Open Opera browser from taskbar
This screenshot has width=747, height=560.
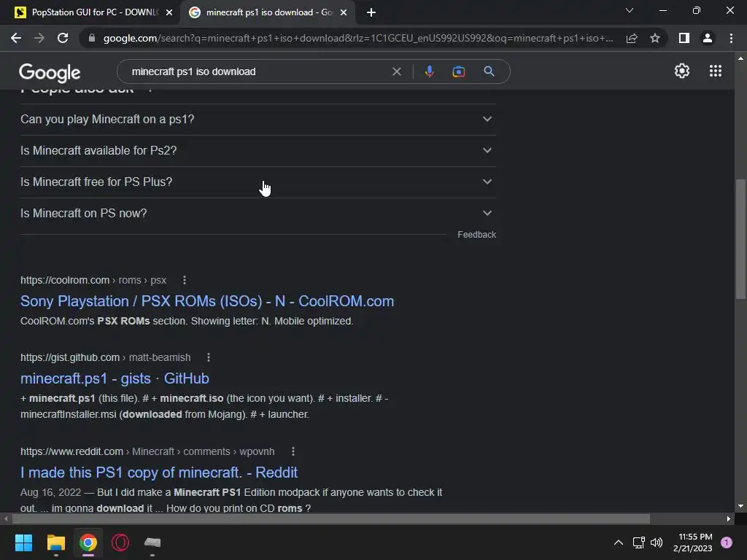coord(120,542)
